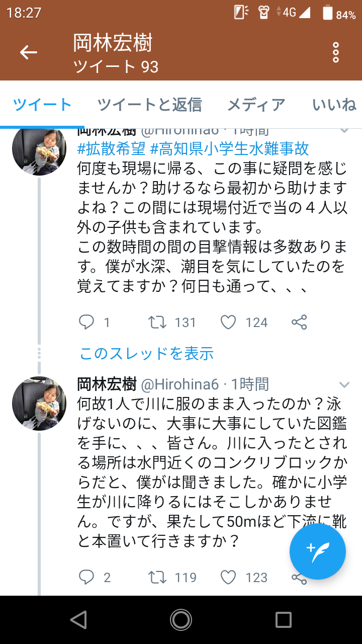This screenshot has height=644, width=362.
Task: Share the first tweet
Action: tap(299, 322)
